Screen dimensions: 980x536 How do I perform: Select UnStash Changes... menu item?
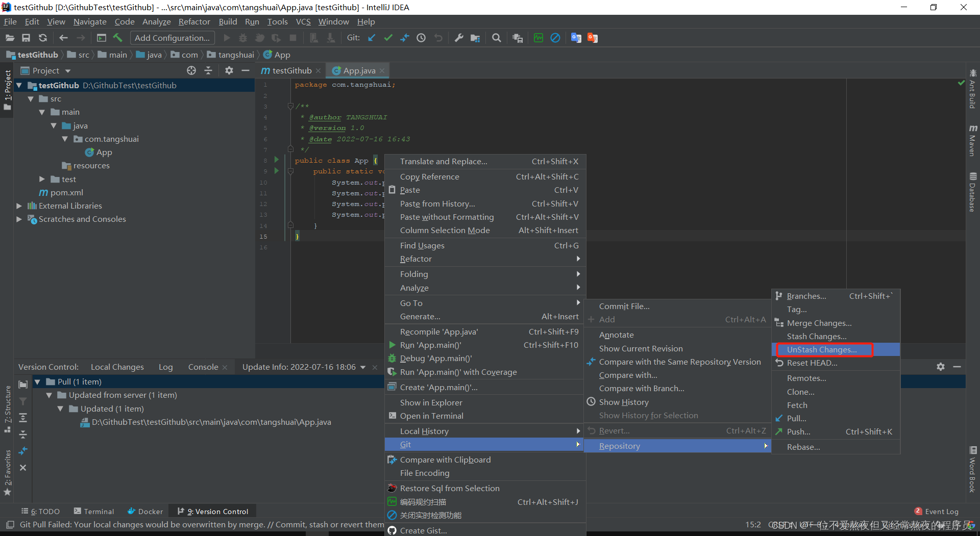click(x=836, y=349)
